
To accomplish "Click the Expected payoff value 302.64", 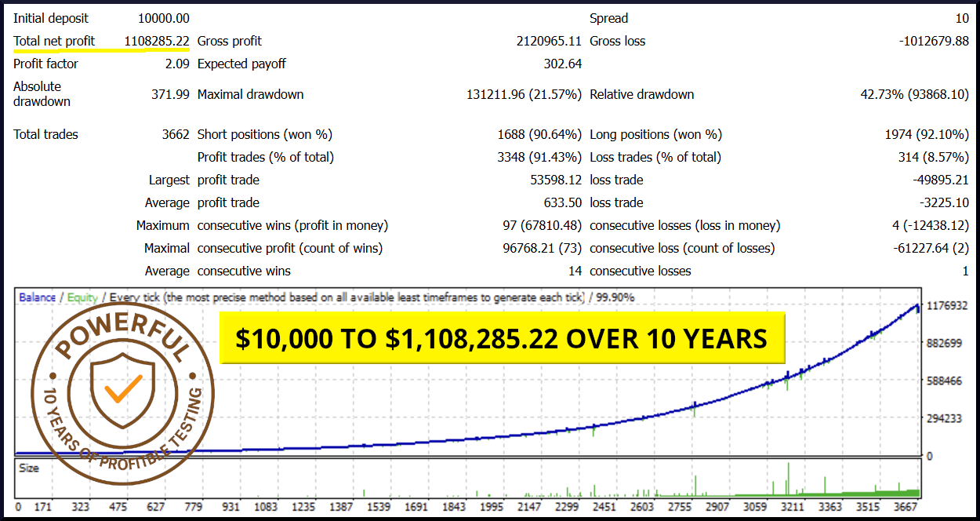I will pos(563,64).
